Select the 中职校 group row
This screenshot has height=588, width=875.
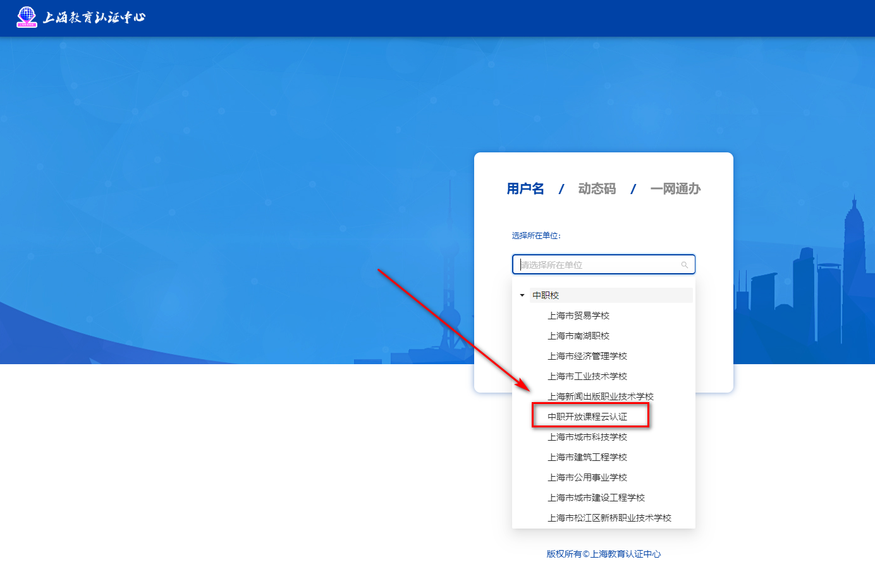611,295
